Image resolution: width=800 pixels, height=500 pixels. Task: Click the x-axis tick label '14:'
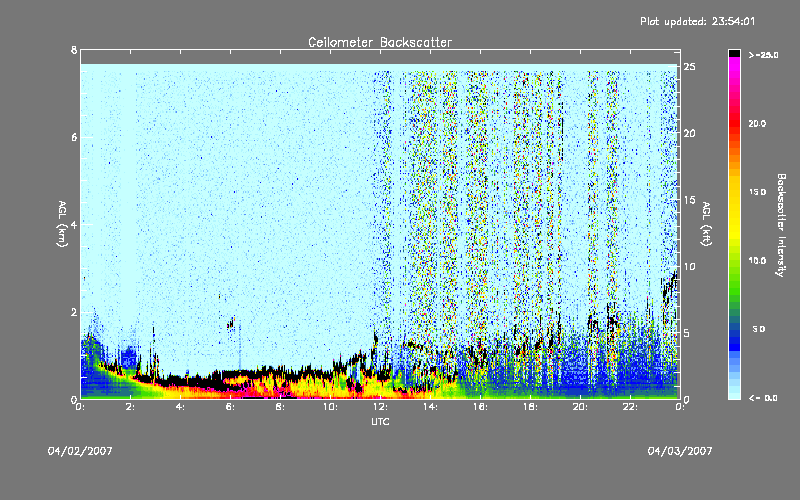pyautogui.click(x=431, y=407)
